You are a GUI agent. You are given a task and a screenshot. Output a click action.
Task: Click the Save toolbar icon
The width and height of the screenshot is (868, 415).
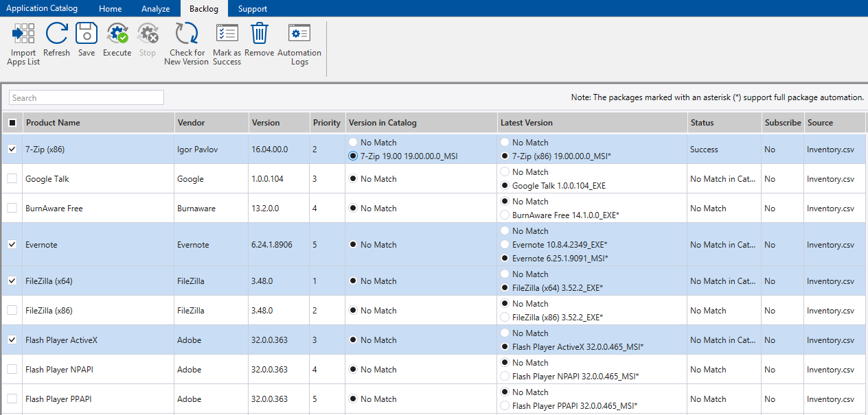pyautogui.click(x=87, y=34)
